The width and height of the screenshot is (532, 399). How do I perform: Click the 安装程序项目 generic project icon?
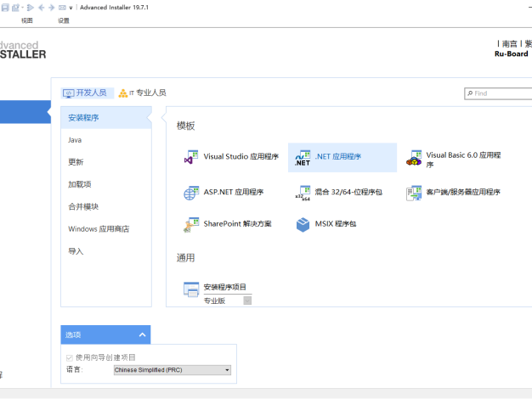point(191,289)
